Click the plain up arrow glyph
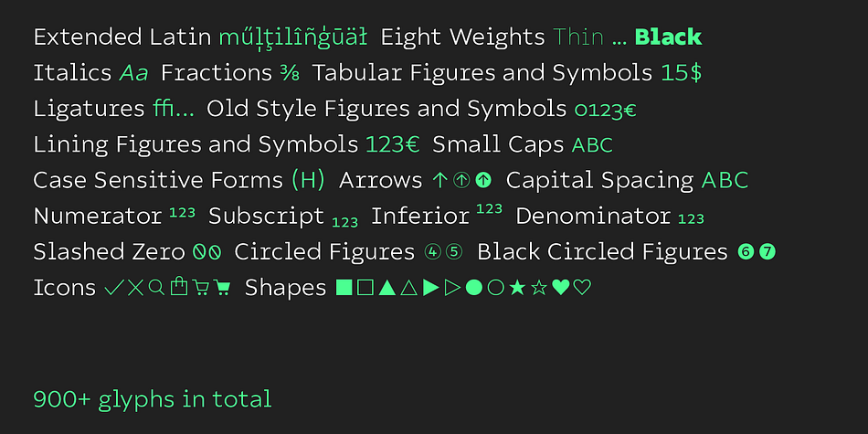868x434 pixels. click(439, 180)
